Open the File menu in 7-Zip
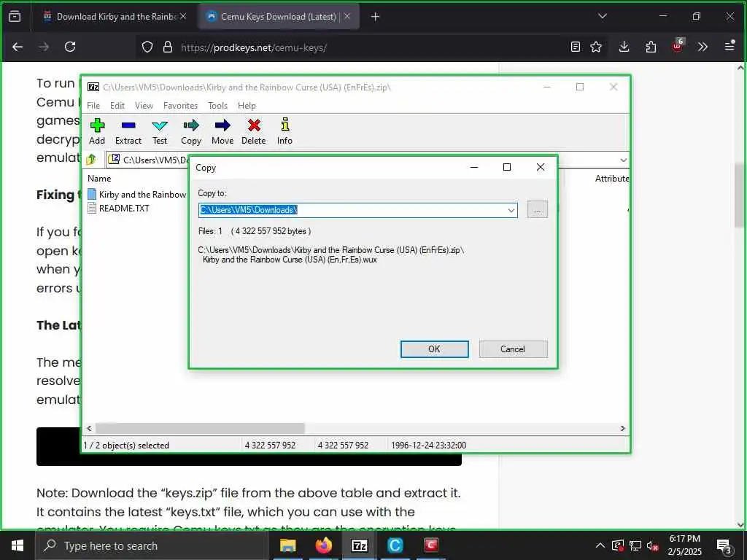The image size is (747, 560). [93, 106]
